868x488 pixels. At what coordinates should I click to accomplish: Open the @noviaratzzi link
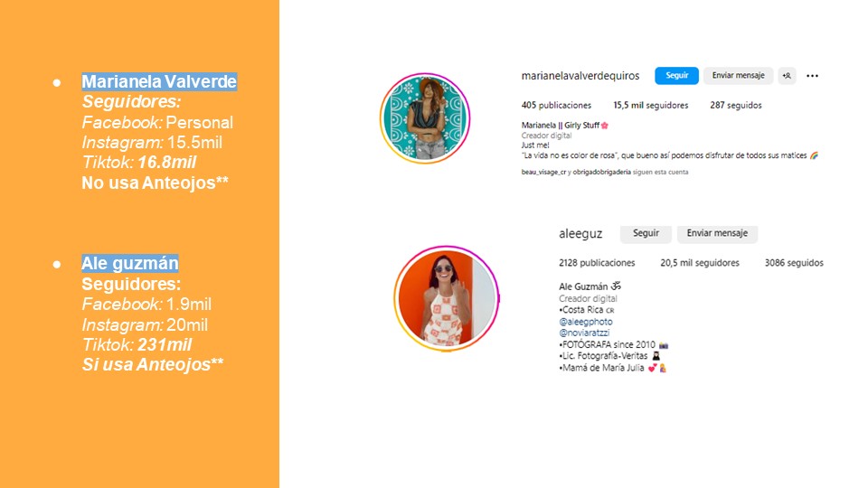[584, 333]
